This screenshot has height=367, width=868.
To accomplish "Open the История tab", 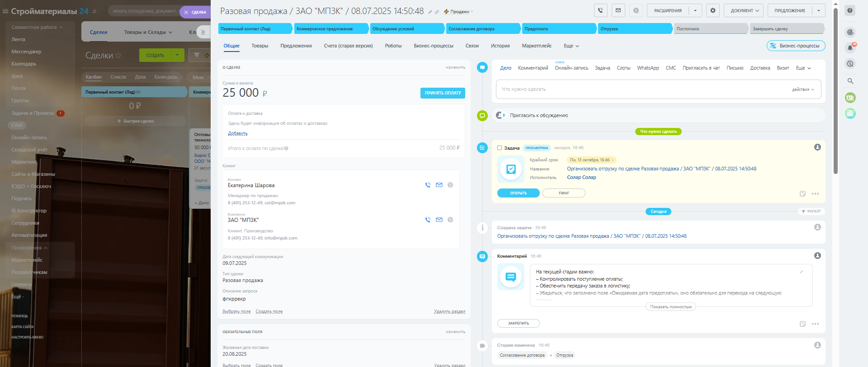I will (x=500, y=46).
